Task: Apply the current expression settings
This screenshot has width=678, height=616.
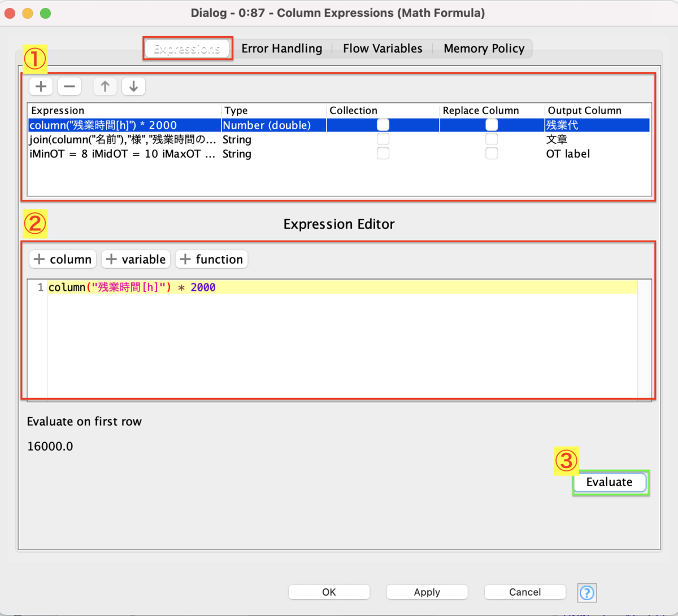Action: tap(427, 592)
